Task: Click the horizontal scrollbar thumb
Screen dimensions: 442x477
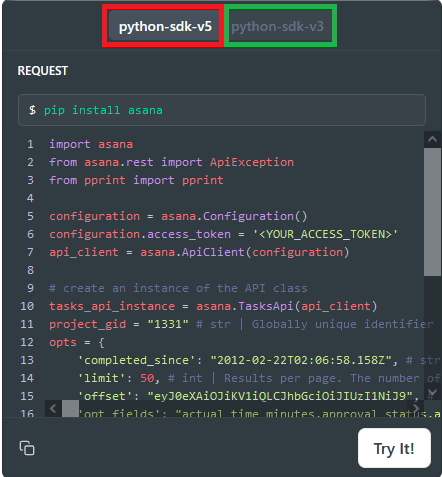Action: pyautogui.click(x=70, y=408)
